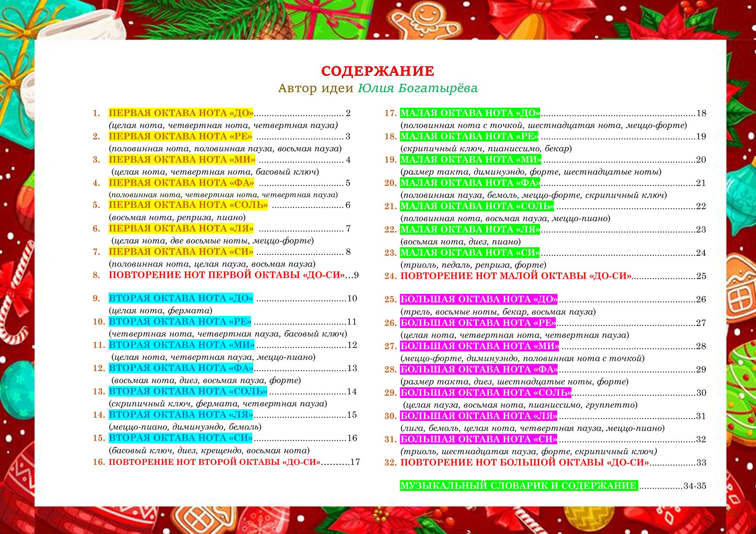Jump to «ВТОРАЯ ОКТАВА НОТА «ДО»»
Image resolution: width=756 pixels, height=534 pixels.
coord(181,298)
